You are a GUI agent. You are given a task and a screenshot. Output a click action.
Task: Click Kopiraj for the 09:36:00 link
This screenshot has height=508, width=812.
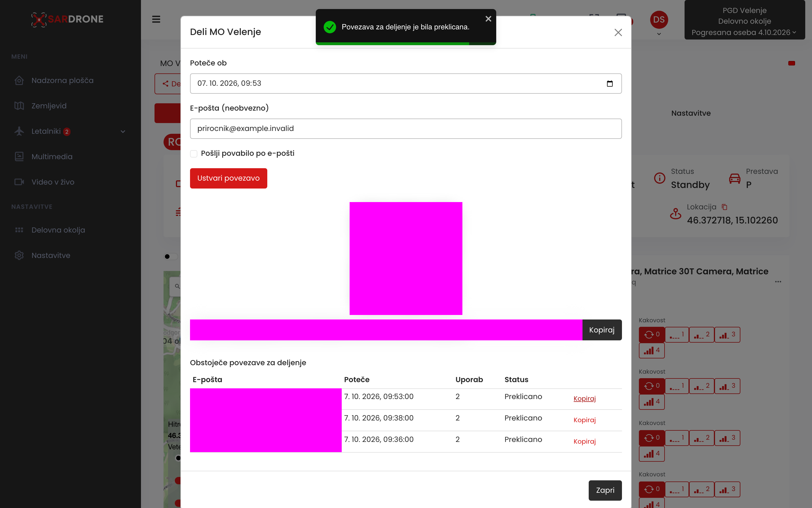[x=584, y=441]
